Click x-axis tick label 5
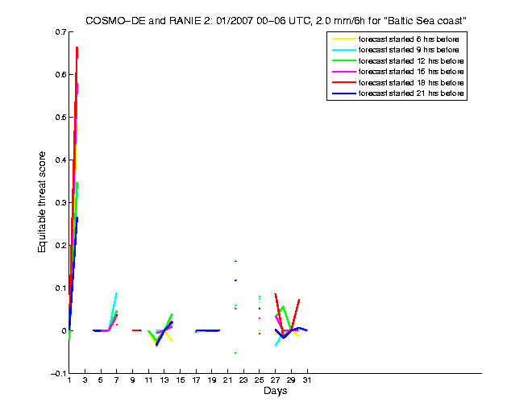Screen dimensions: 532x419 pos(101,380)
